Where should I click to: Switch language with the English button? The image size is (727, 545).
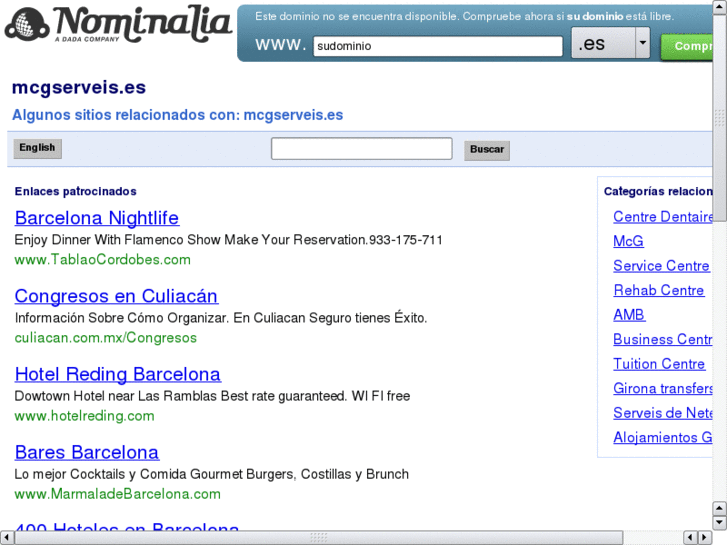click(37, 148)
